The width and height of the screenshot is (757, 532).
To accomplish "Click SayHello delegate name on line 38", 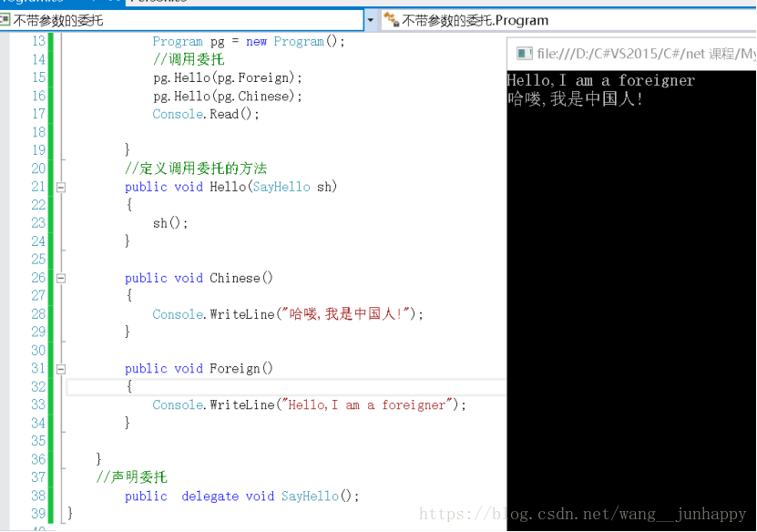I will click(x=310, y=496).
